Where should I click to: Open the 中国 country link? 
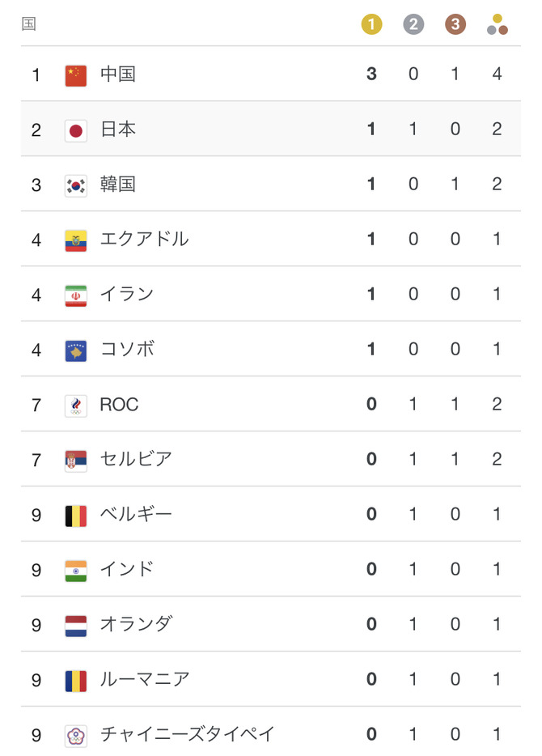[x=118, y=74]
